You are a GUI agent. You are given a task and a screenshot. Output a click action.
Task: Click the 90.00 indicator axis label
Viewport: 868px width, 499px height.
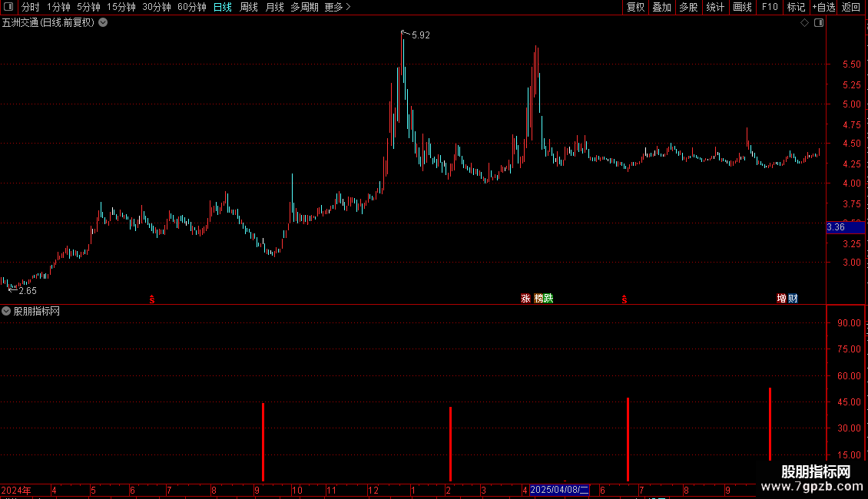coord(849,323)
